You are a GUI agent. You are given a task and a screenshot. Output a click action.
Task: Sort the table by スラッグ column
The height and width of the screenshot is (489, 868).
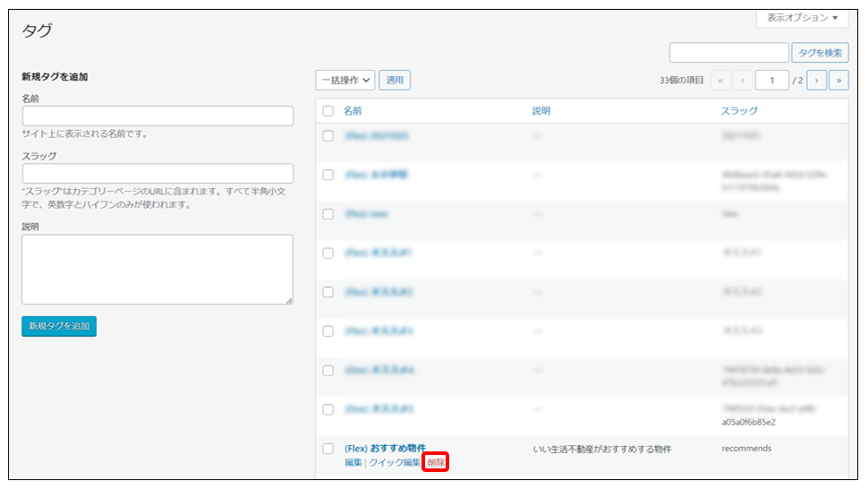coord(739,111)
